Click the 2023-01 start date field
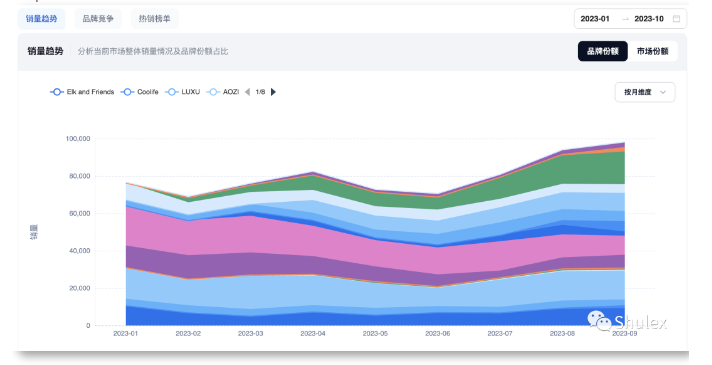 click(595, 19)
